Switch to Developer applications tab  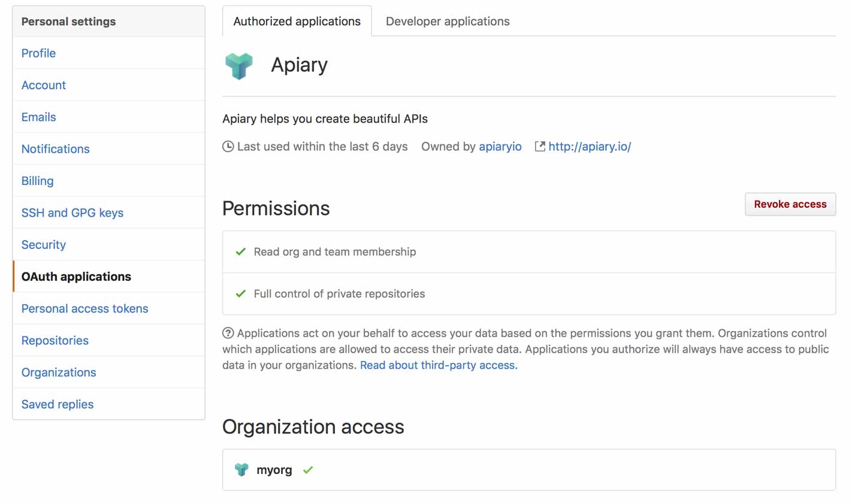[448, 21]
